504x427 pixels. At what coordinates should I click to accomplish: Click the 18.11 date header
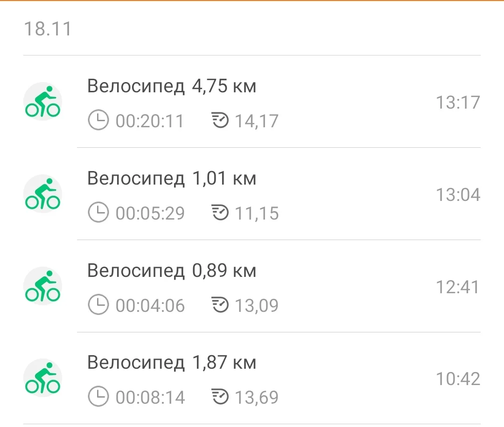[48, 29]
